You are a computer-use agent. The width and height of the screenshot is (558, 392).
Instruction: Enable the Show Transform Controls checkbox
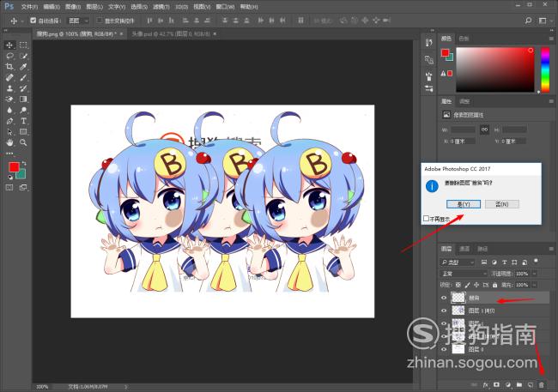[100, 21]
